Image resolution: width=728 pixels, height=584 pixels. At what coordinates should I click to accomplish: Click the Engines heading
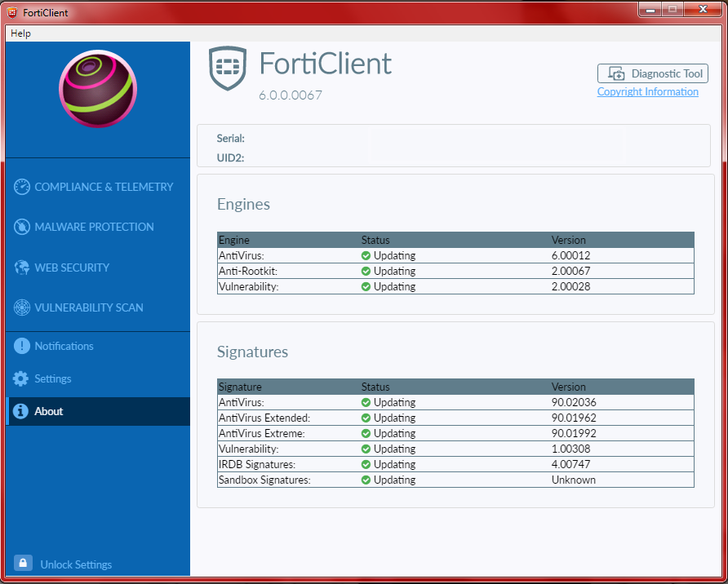243,204
